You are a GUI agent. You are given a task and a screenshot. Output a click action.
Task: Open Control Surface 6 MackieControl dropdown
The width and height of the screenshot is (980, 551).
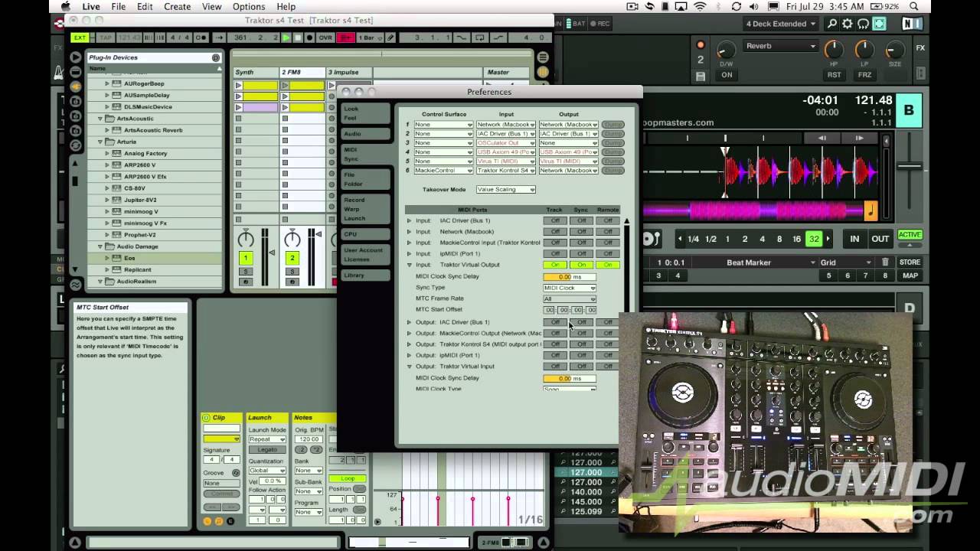pos(443,170)
